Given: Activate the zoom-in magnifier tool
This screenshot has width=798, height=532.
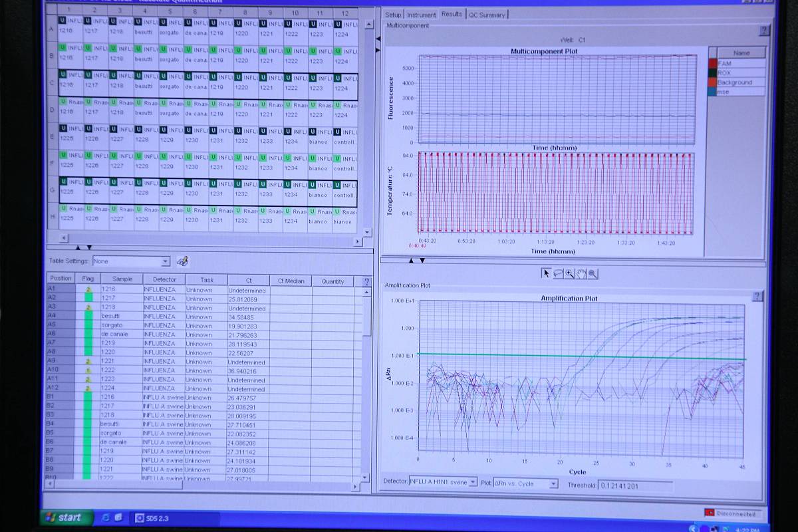Looking at the screenshot, I should coord(570,273).
